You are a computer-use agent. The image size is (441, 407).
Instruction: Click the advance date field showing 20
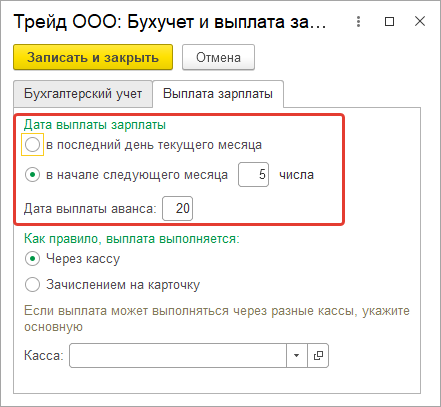point(177,208)
